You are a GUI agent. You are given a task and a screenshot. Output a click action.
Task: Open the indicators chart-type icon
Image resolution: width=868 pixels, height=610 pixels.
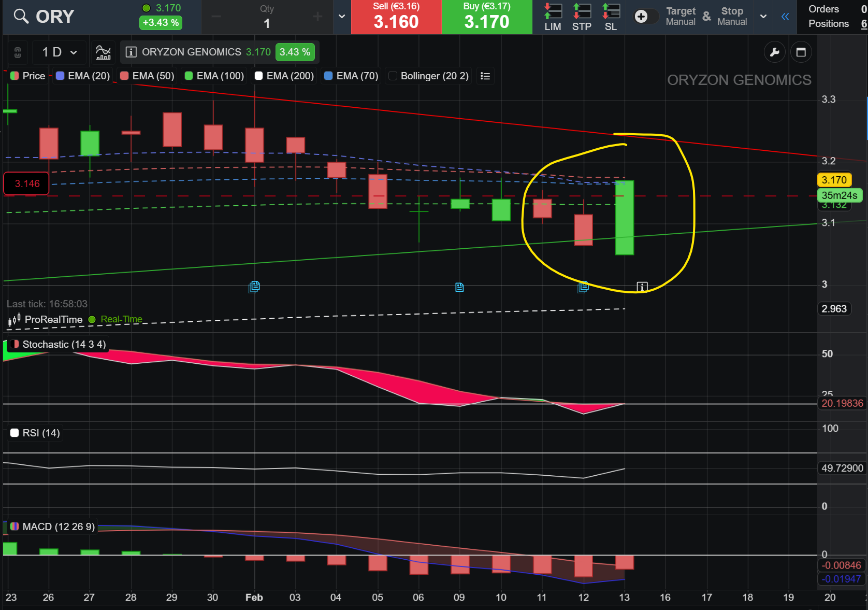pyautogui.click(x=103, y=52)
